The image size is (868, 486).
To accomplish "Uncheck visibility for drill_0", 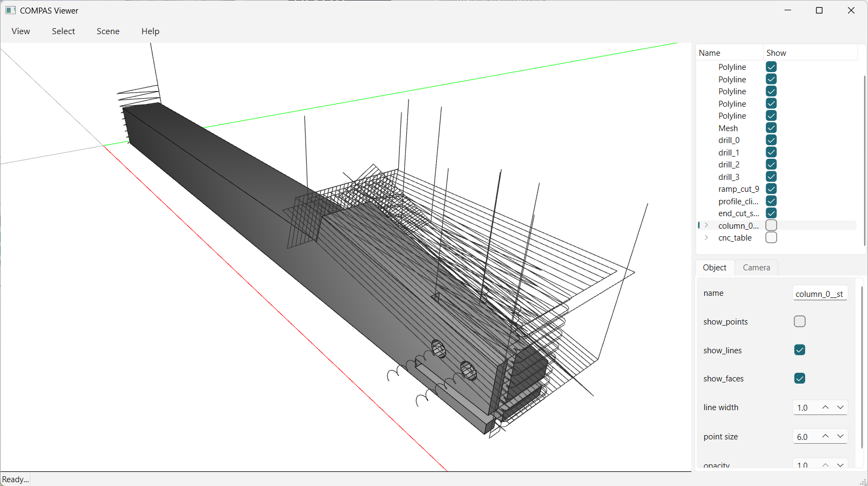I will (x=772, y=140).
